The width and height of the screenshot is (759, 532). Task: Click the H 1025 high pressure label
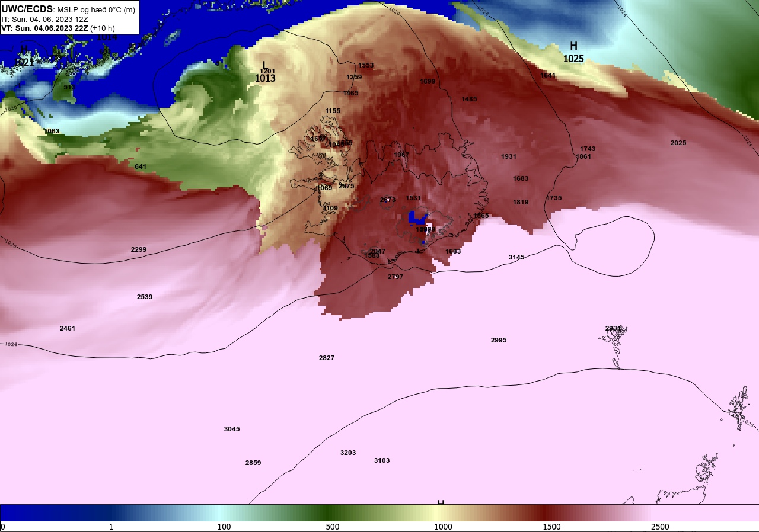pos(573,52)
